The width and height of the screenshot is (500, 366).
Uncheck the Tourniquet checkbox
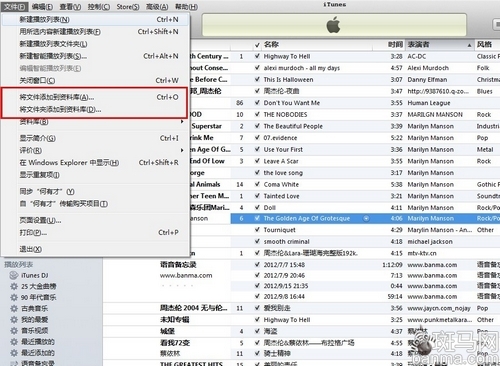(257, 230)
